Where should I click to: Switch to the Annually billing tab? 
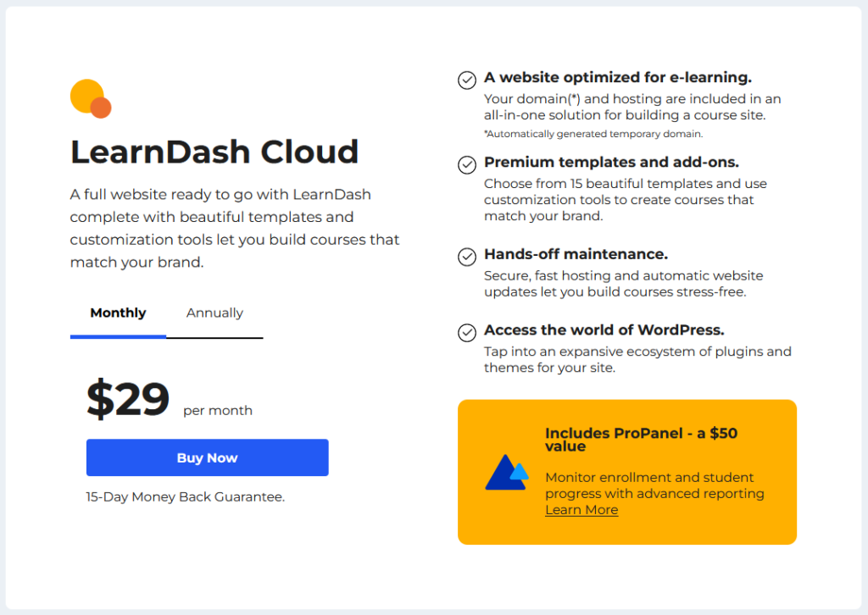[x=214, y=313]
